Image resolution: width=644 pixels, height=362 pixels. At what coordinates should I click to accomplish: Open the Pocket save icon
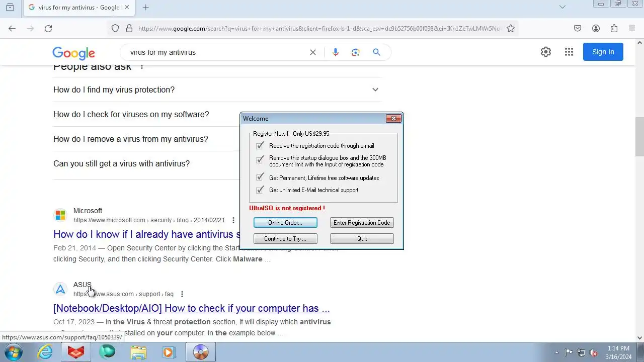pyautogui.click(x=578, y=29)
